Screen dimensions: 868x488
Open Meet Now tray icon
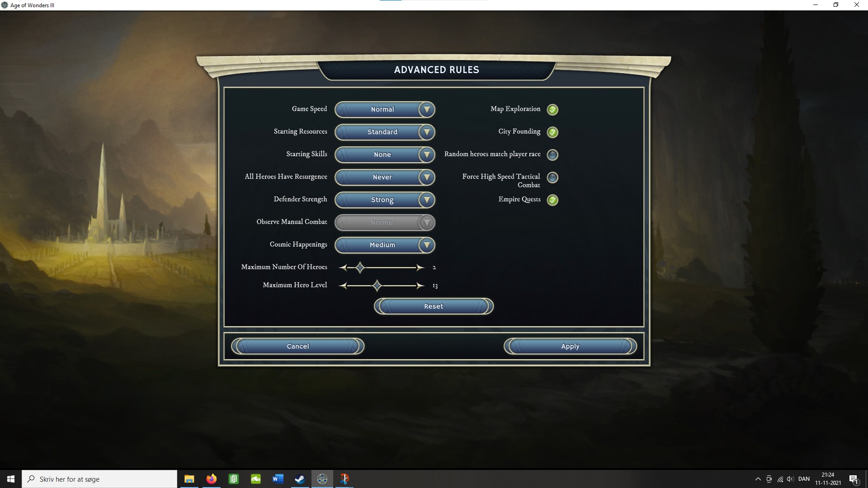[769, 479]
